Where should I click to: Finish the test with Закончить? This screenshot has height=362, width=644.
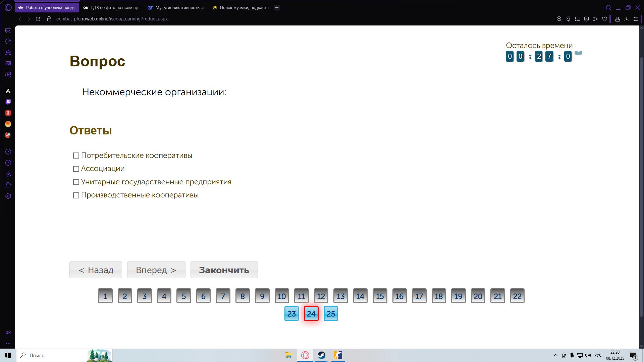point(224,270)
